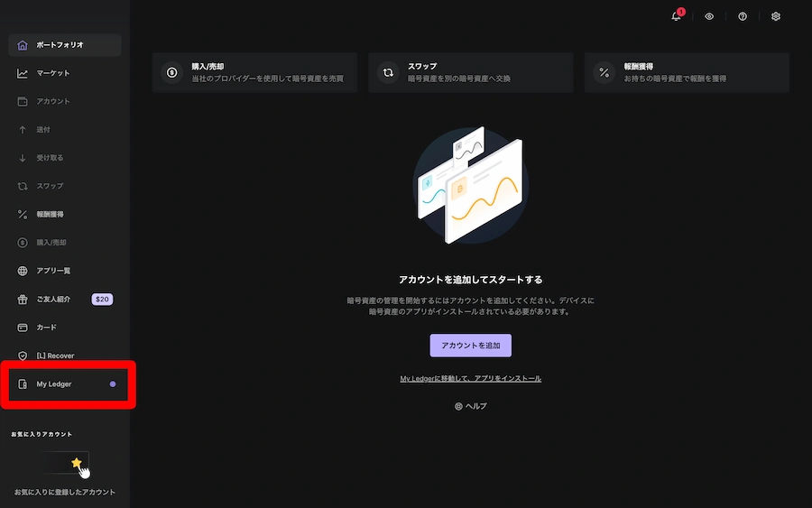This screenshot has width=812, height=508.
Task: Open the スワップ card at top
Action: click(470, 72)
